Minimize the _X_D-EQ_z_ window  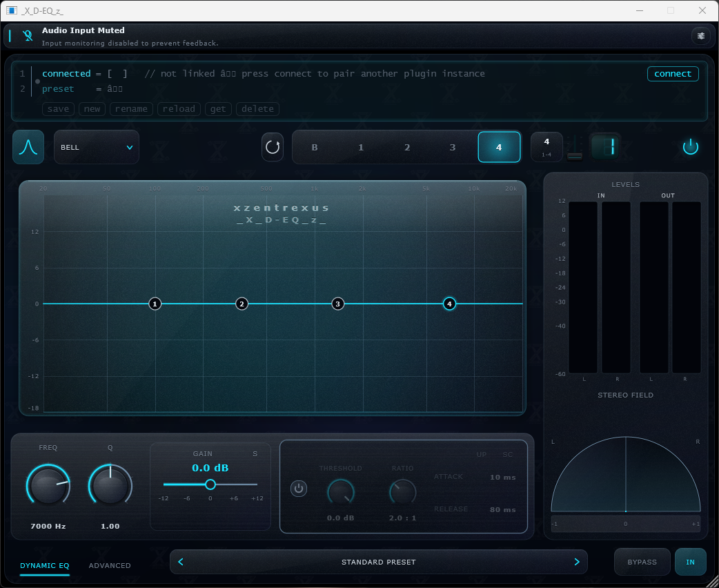(x=640, y=10)
